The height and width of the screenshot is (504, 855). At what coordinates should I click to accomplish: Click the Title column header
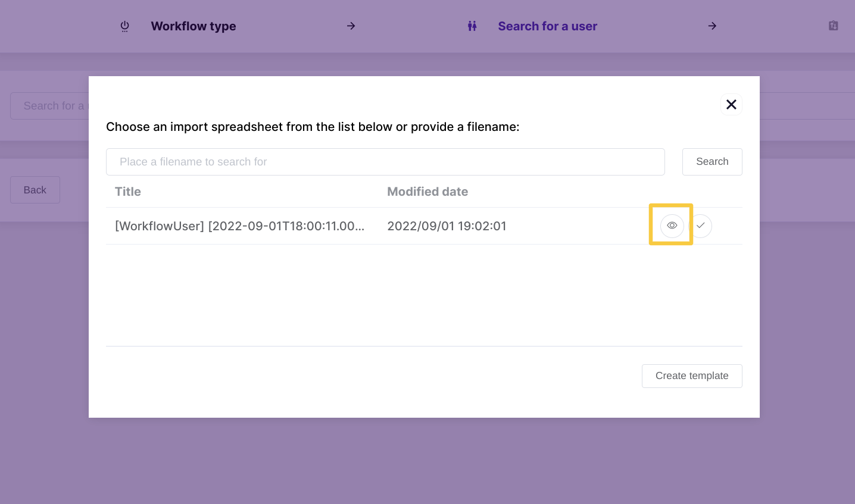pyautogui.click(x=128, y=192)
